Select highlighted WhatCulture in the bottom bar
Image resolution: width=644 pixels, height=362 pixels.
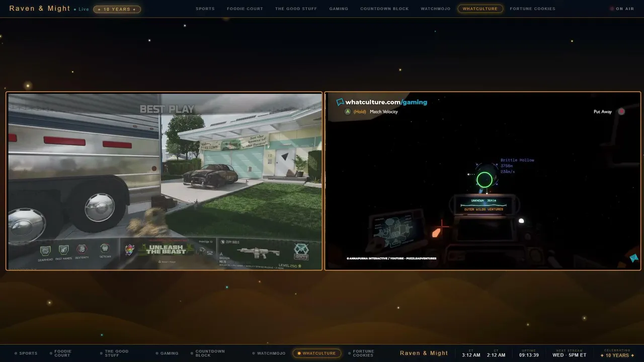pyautogui.click(x=316, y=353)
